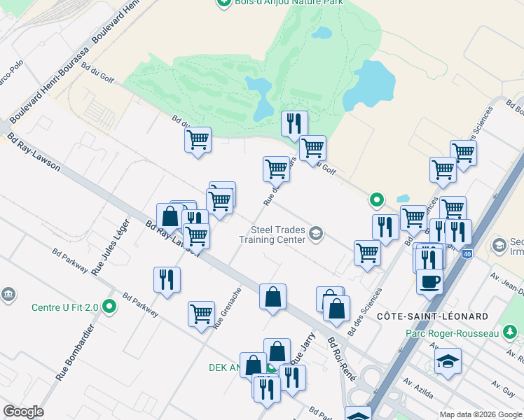The width and height of the screenshot is (524, 420).
Task: Click the DEK AN place label
Action: (224, 367)
